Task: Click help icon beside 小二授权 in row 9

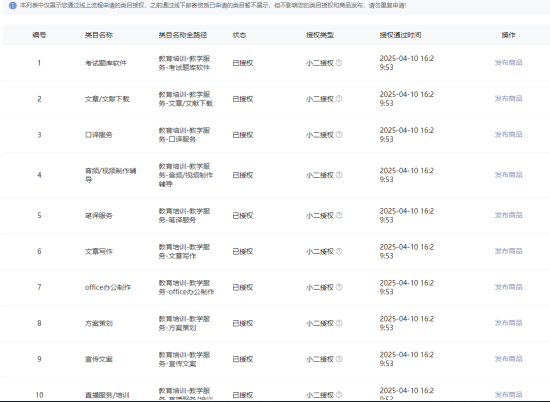Action: pyautogui.click(x=339, y=359)
